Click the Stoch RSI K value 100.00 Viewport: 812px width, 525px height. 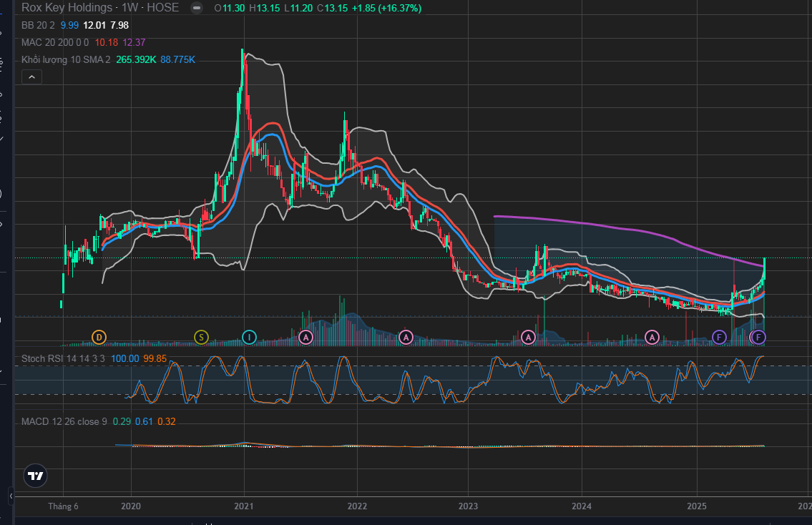[x=124, y=359]
